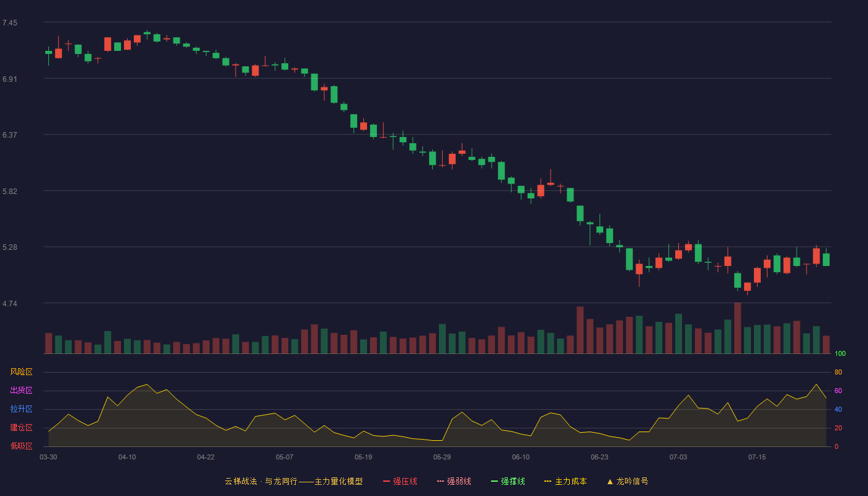Toggle the 强撑线 legend series
The width and height of the screenshot is (868, 496).
(x=508, y=481)
